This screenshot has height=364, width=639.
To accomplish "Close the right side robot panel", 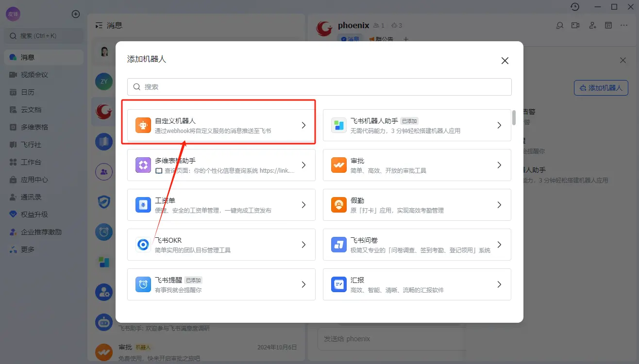I will coord(623,61).
